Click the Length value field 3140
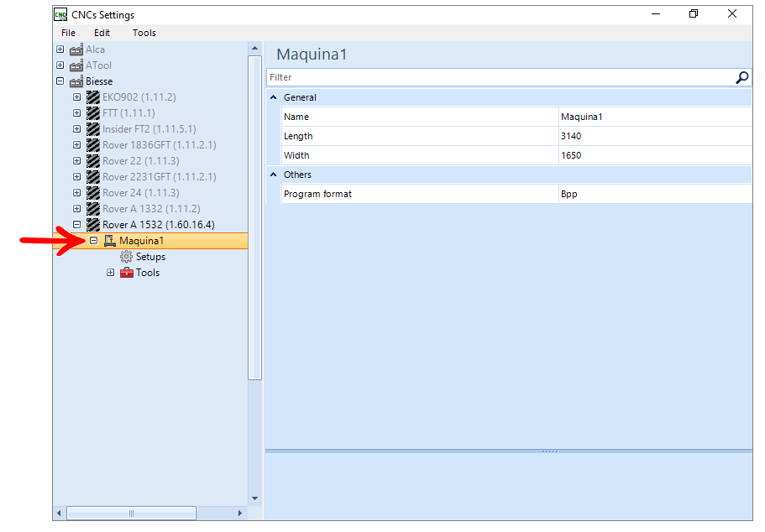 (655, 136)
